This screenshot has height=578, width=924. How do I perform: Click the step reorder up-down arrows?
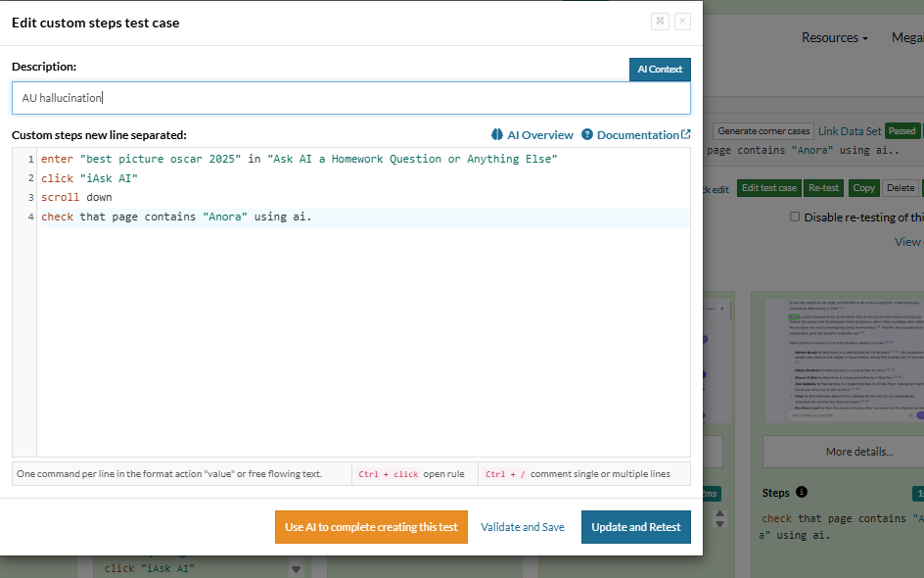pyautogui.click(x=720, y=517)
